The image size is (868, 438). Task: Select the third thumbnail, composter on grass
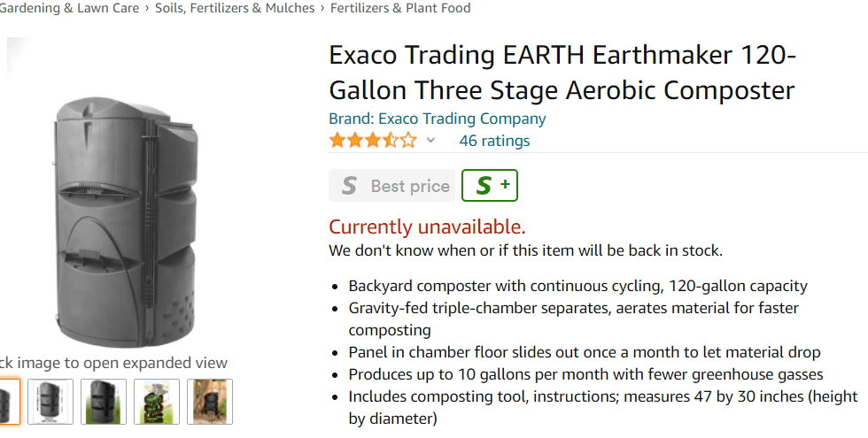pyautogui.click(x=104, y=402)
